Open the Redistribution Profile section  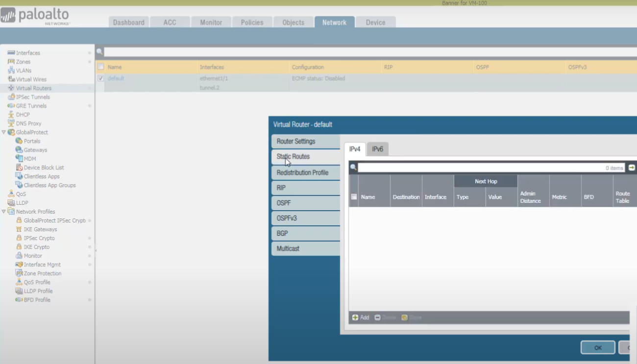click(305, 172)
